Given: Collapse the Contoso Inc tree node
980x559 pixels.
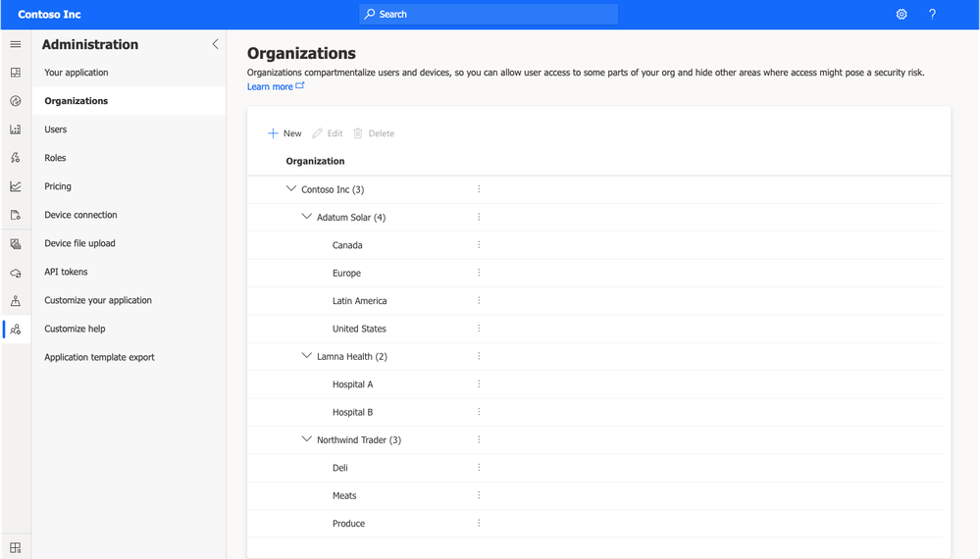Looking at the screenshot, I should [290, 188].
